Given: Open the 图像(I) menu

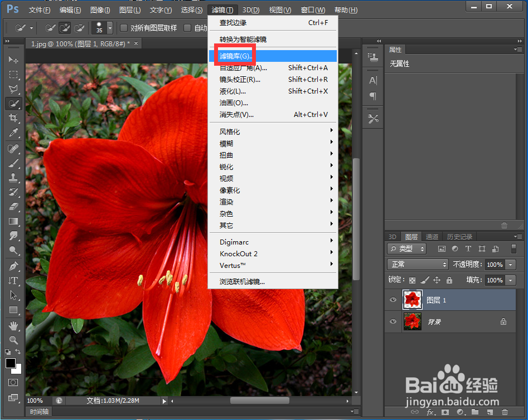Looking at the screenshot, I should coord(100,10).
